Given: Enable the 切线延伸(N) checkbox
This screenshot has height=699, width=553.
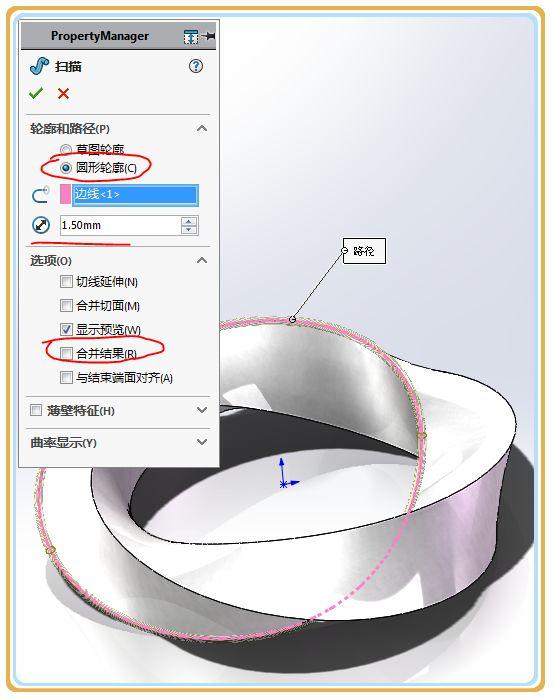Looking at the screenshot, I should tap(66, 281).
